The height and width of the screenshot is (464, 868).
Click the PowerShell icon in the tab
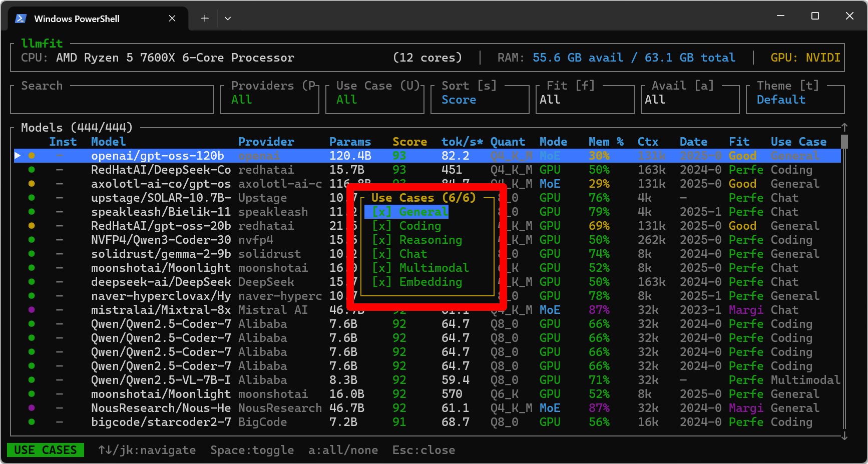coord(21,19)
